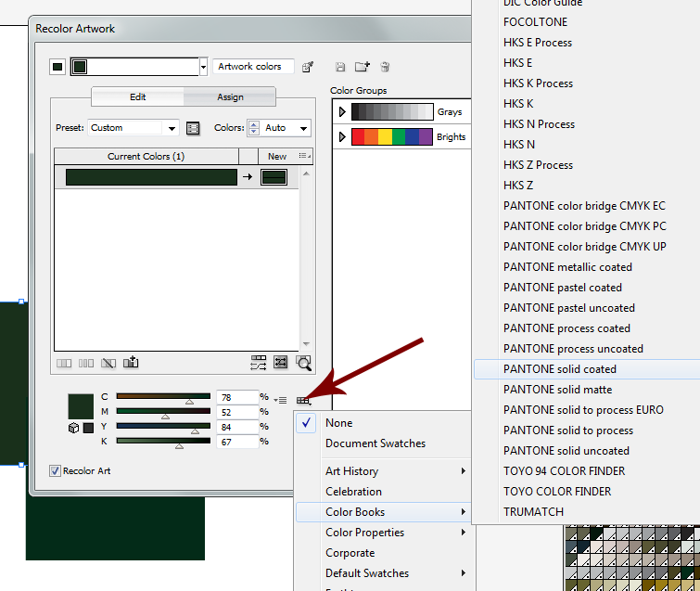Screen dimensions: 700x591
Task: Expand the Brights color group
Action: point(342,136)
